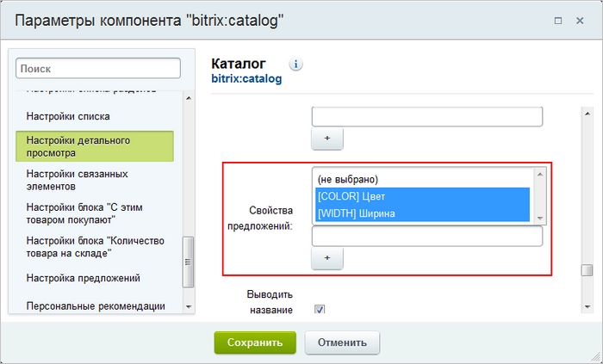Click main panel scroll up arrow
This screenshot has width=603, height=364.
(x=587, y=114)
